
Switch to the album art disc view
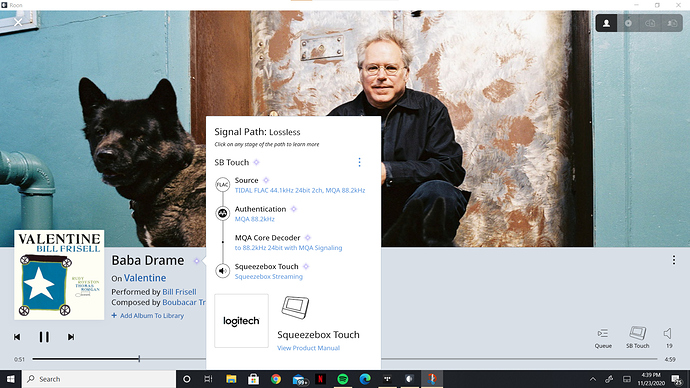(x=628, y=23)
